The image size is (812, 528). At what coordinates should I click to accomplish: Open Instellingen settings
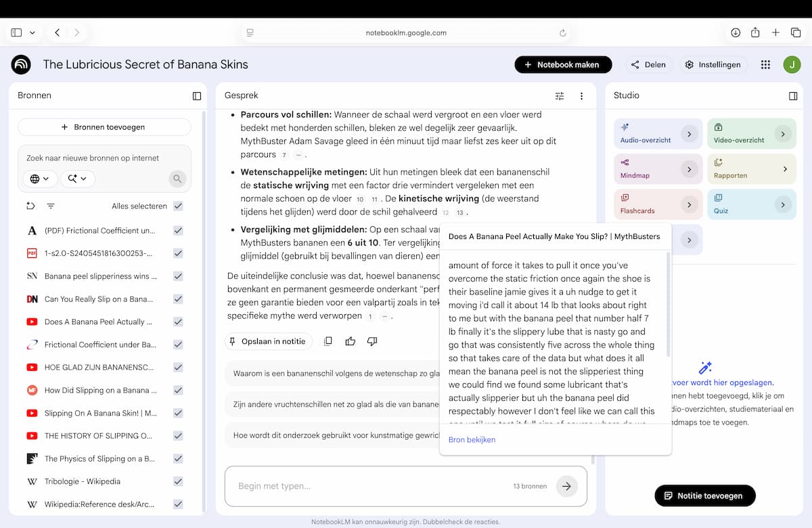click(x=713, y=64)
